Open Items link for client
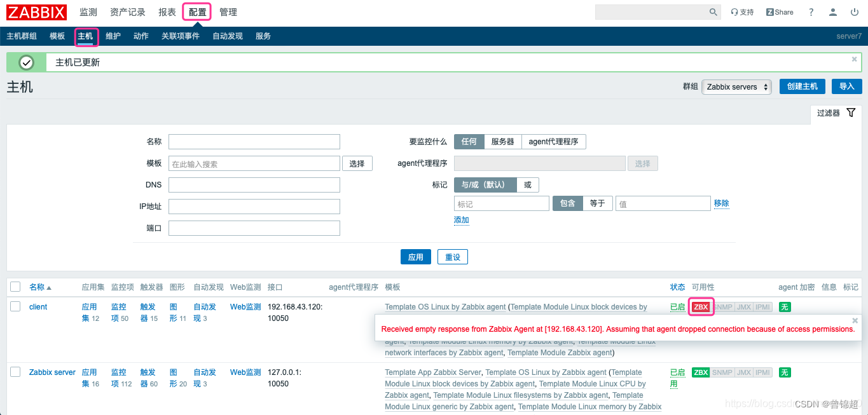Screen dimensions: 868x415 [118, 313]
